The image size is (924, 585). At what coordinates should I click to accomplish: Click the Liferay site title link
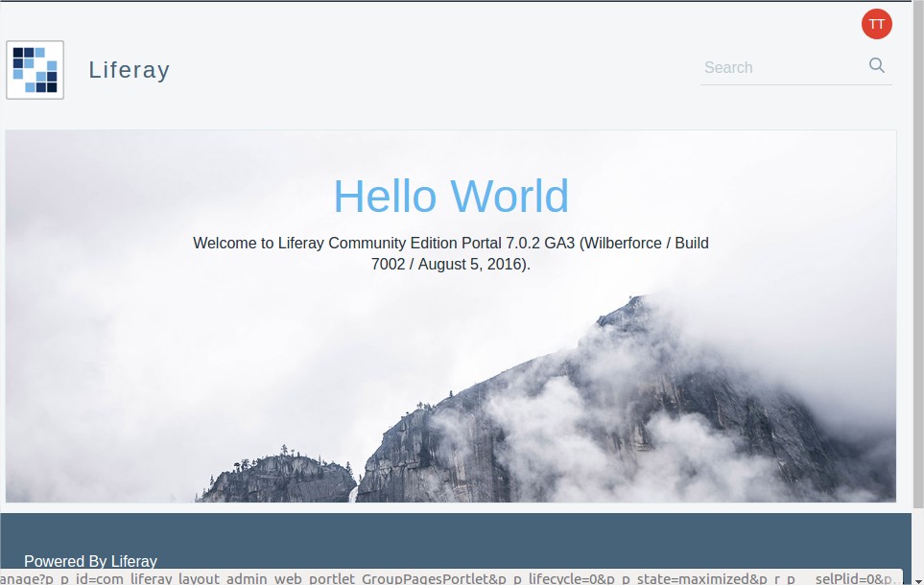point(130,69)
